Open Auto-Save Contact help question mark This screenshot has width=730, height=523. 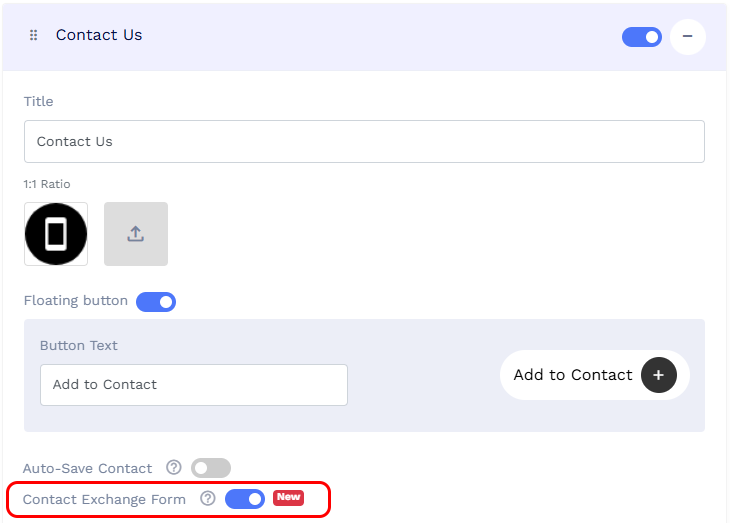click(174, 467)
